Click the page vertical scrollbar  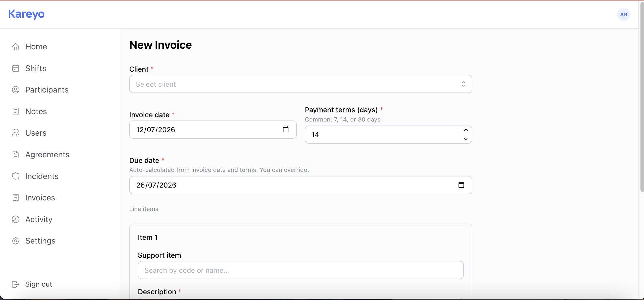642,97
